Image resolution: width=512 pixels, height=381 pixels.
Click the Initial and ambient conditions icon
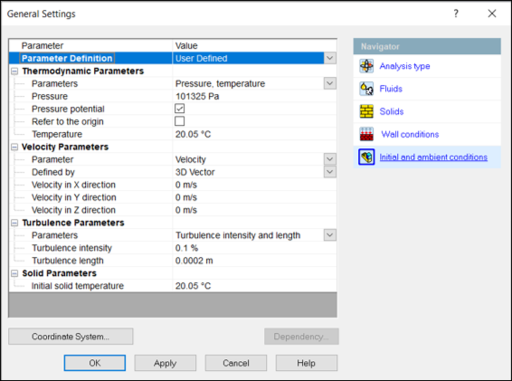pyautogui.click(x=366, y=157)
